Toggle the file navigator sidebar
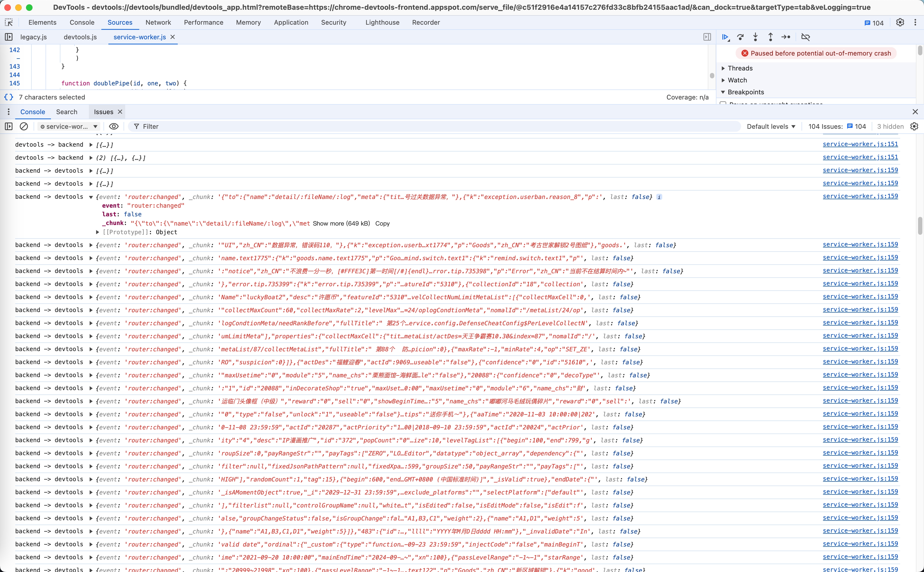 point(9,37)
